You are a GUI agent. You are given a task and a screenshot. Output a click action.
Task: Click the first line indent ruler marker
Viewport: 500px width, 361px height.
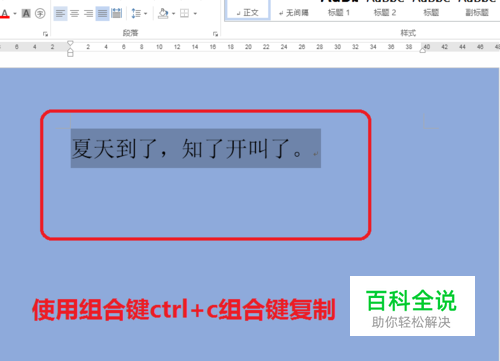tap(70, 43)
